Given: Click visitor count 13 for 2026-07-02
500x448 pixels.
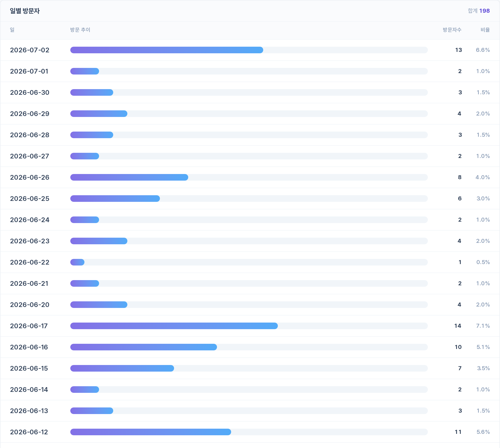Looking at the screenshot, I should point(458,50).
